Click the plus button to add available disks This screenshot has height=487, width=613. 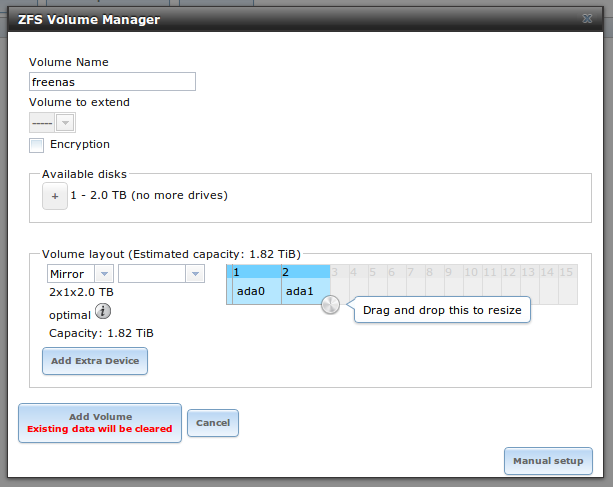click(x=55, y=196)
